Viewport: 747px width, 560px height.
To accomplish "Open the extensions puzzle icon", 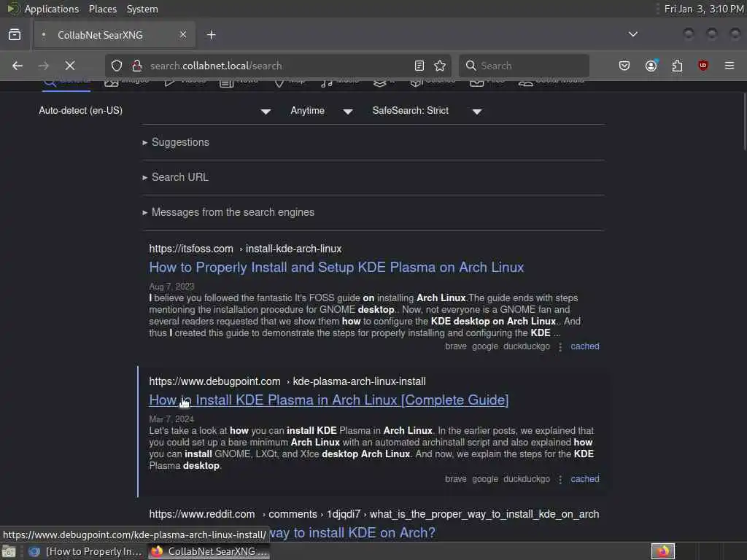I will point(677,66).
